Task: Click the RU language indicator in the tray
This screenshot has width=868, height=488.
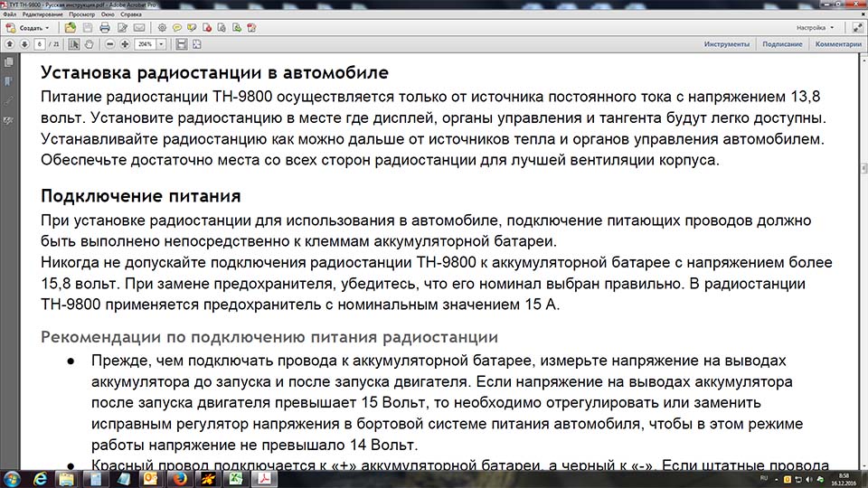Action: 764,478
